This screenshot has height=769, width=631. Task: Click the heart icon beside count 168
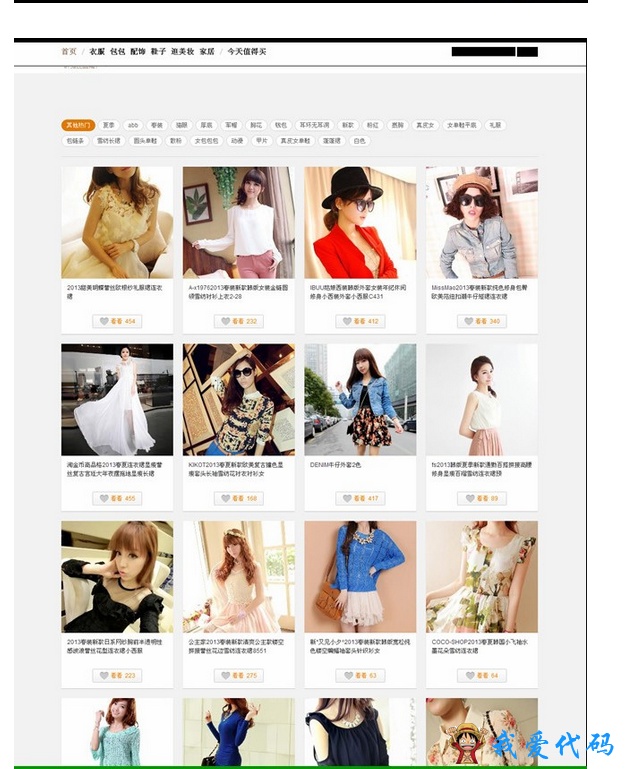pyautogui.click(x=226, y=498)
